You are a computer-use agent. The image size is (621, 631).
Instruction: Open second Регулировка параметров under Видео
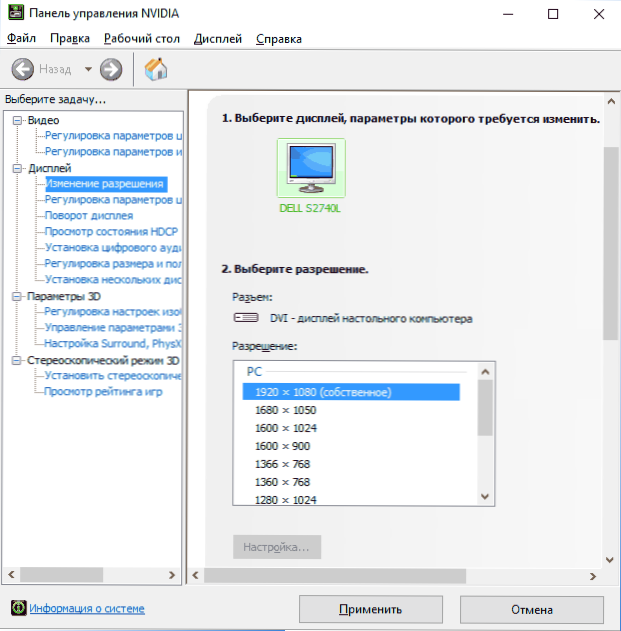click(113, 152)
